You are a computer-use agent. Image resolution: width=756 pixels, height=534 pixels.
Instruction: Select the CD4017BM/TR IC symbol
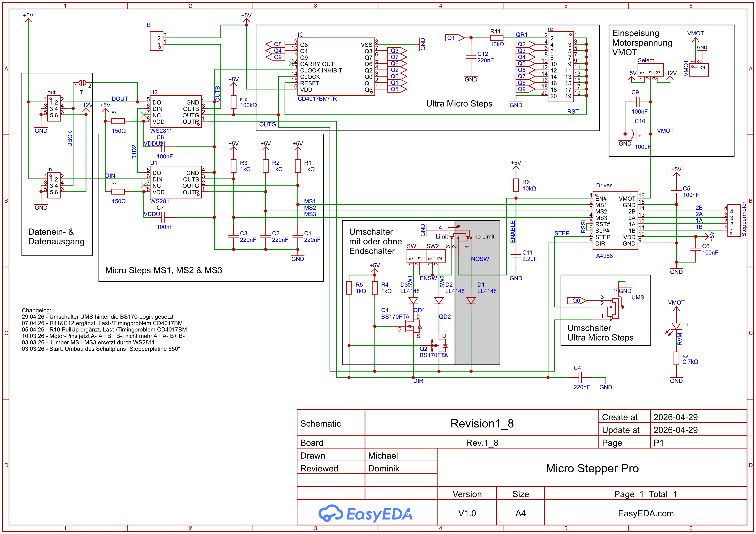tap(336, 67)
